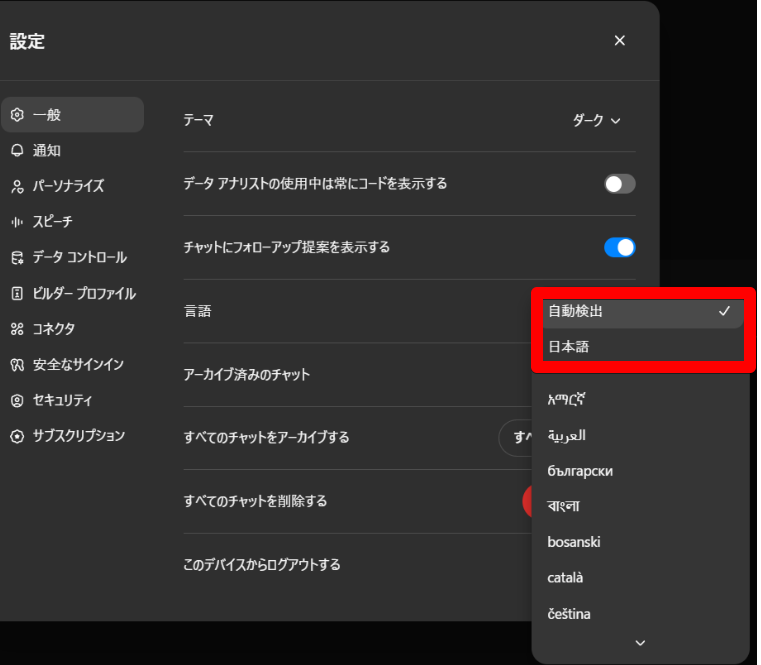Click the サブスクリプション icon
Image resolution: width=761 pixels, height=665 pixels.
[17, 436]
